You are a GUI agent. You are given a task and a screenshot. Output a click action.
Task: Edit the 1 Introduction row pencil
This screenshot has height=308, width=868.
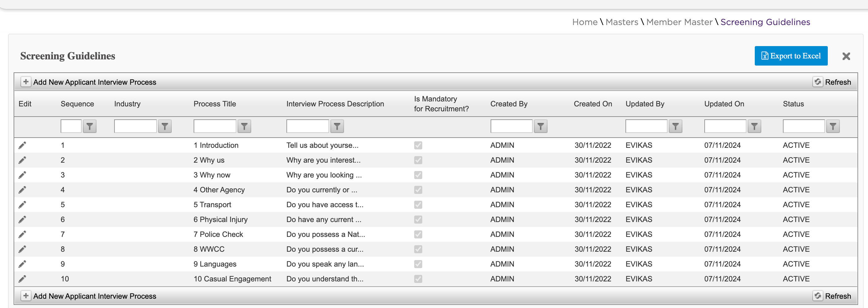22,145
